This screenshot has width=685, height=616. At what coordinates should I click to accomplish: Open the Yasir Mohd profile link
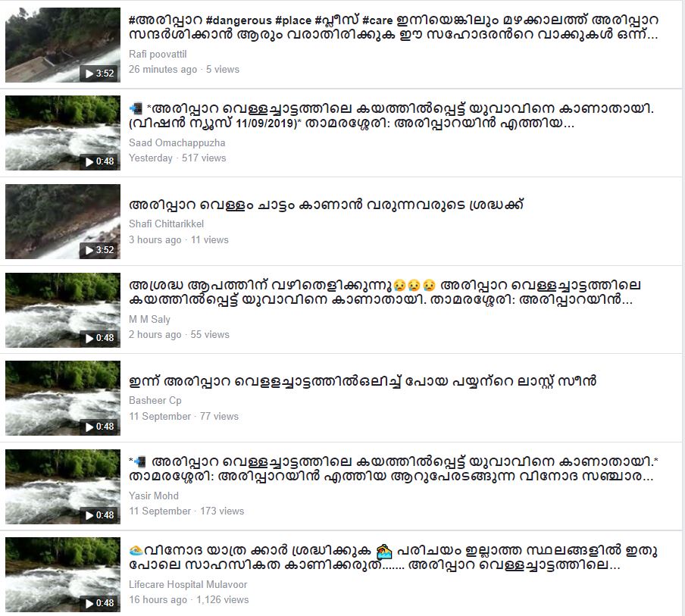tap(154, 496)
